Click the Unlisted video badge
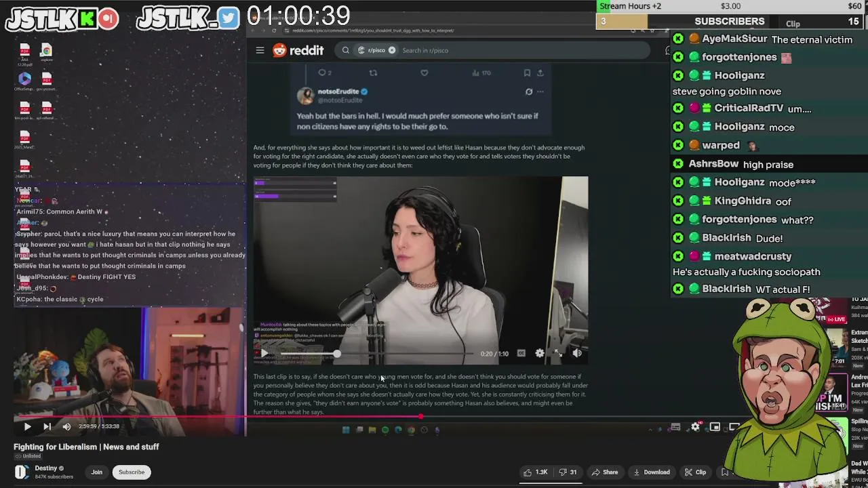This screenshot has height=488, width=868. coord(28,456)
